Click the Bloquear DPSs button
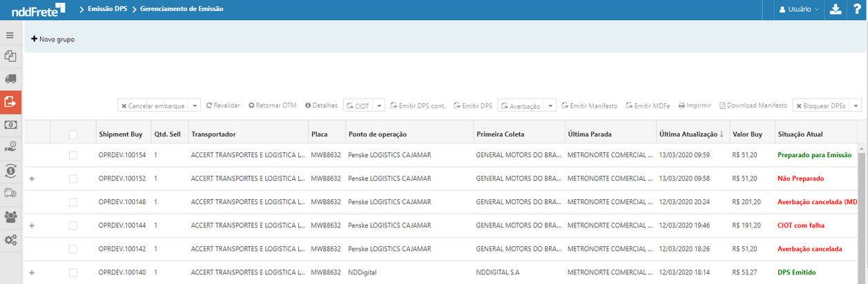 tap(820, 106)
